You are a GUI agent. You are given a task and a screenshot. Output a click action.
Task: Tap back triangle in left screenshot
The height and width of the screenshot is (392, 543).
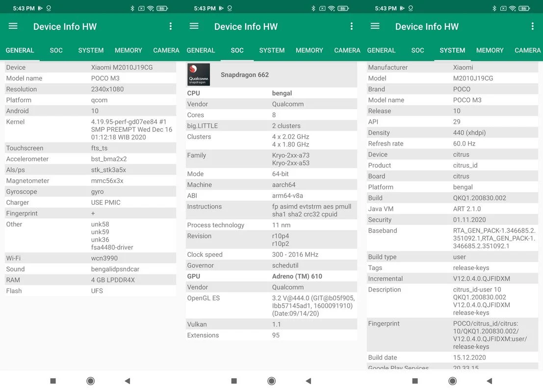(128, 381)
